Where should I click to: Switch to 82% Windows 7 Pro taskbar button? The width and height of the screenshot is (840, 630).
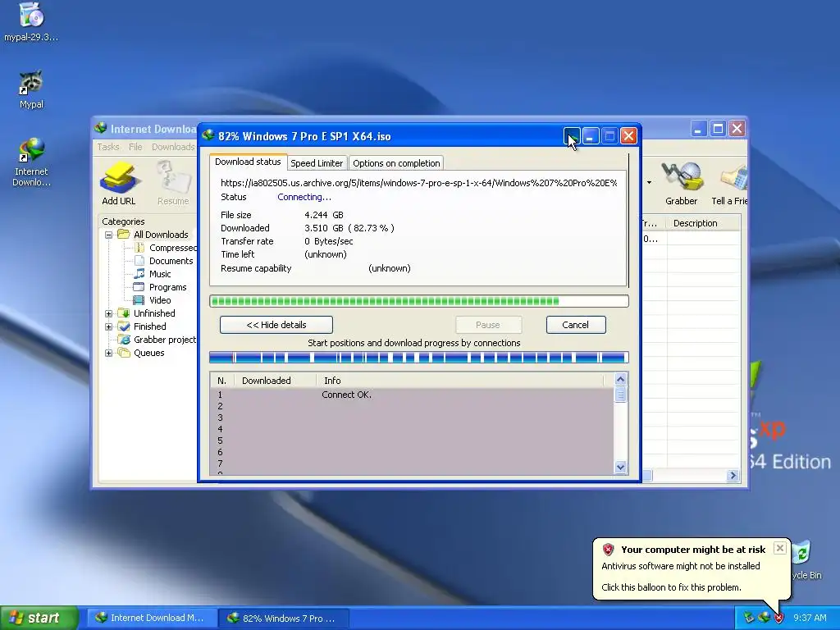point(283,618)
